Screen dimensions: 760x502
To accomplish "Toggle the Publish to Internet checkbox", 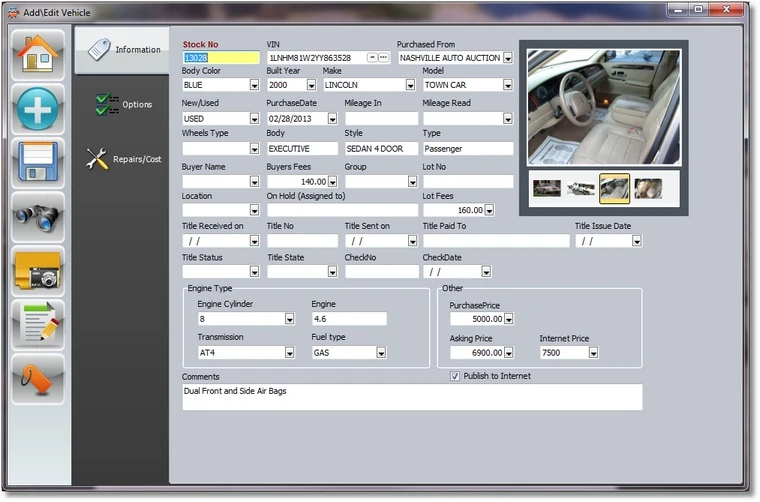I will click(455, 377).
